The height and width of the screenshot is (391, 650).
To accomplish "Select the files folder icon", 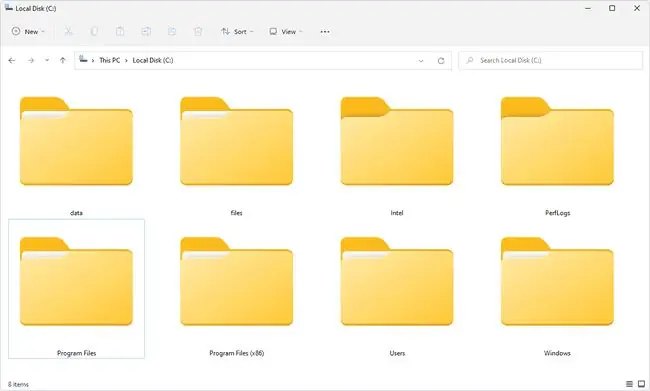I will pyautogui.click(x=237, y=141).
